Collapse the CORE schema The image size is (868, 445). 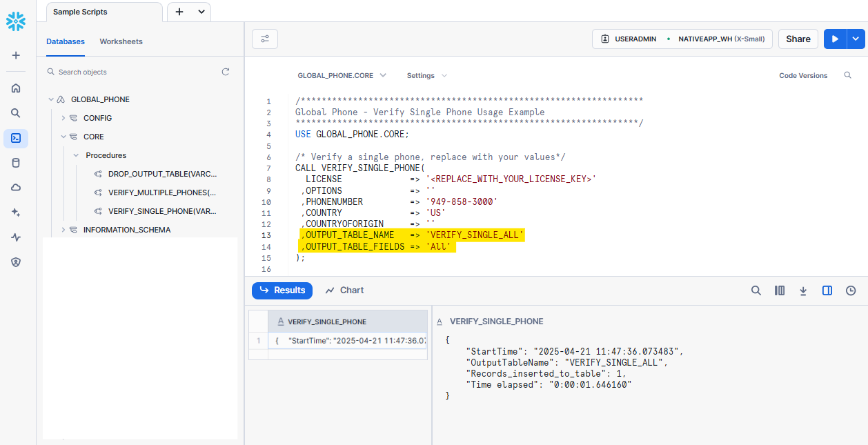tap(63, 137)
